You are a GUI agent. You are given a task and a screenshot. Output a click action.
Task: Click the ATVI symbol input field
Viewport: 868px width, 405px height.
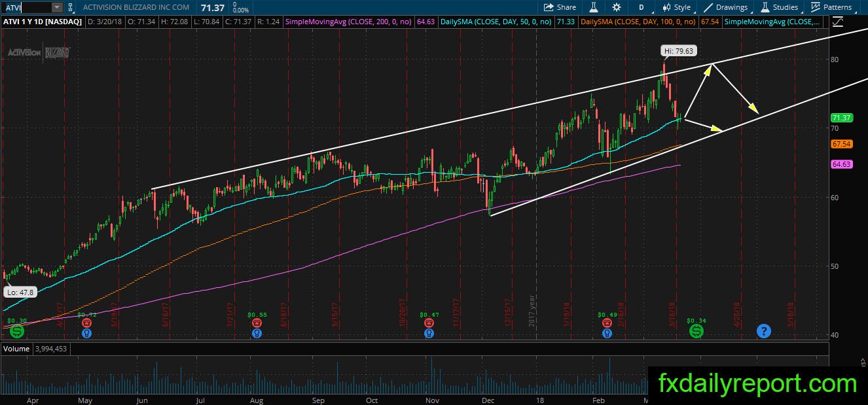point(27,7)
